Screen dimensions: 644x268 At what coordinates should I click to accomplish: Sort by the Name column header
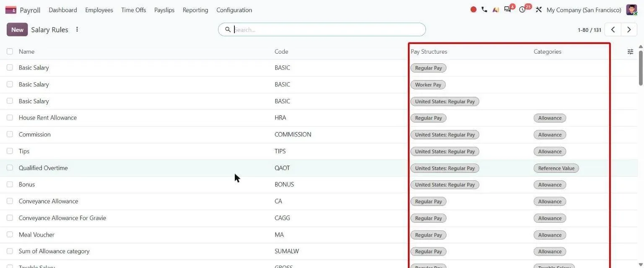[26, 52]
